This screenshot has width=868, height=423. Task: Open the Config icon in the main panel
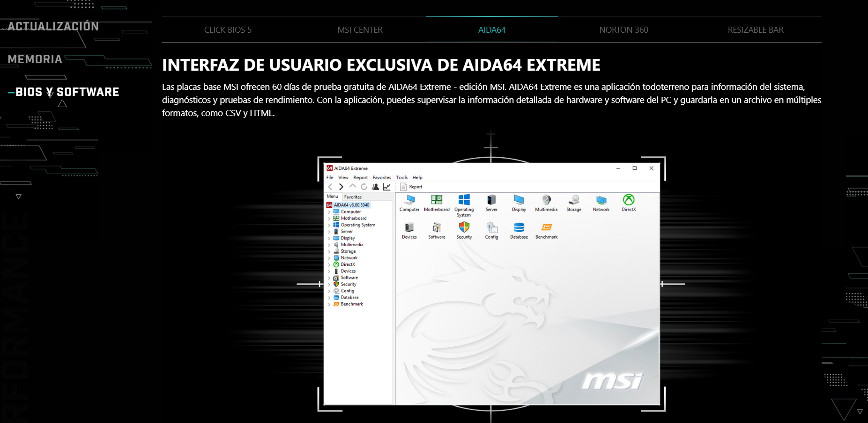tap(491, 227)
